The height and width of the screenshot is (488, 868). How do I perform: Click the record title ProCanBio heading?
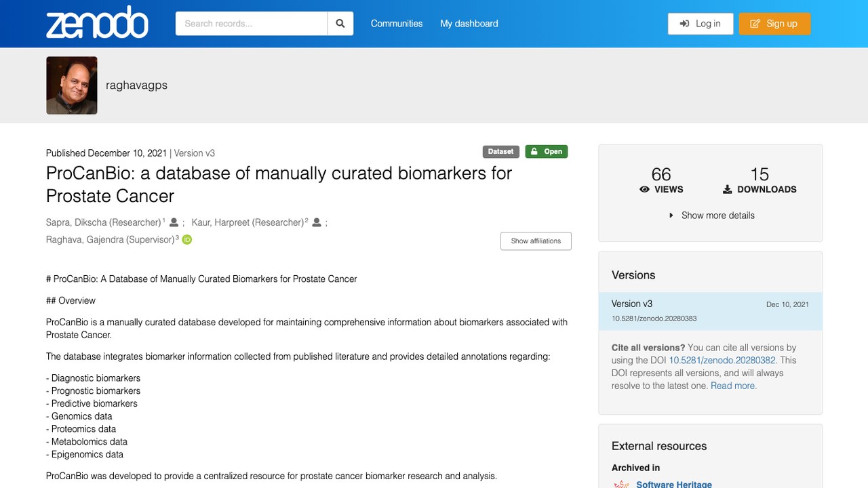coord(279,184)
